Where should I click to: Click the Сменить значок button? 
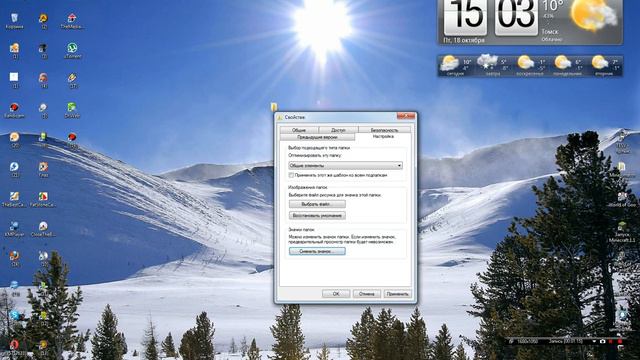click(317, 251)
